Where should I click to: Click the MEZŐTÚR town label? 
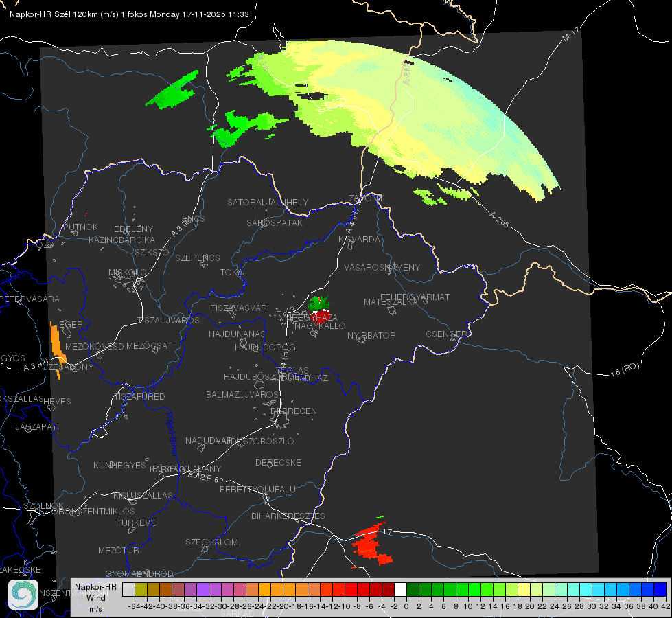119,551
